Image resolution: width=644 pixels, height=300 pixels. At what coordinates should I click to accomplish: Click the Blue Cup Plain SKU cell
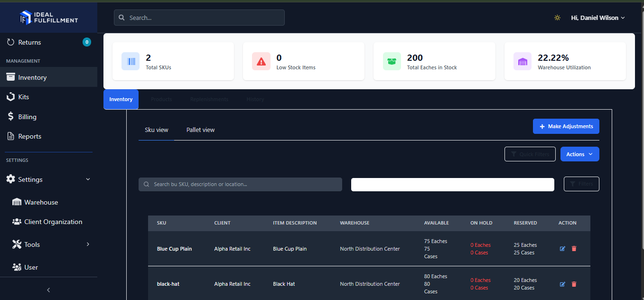coord(174,249)
